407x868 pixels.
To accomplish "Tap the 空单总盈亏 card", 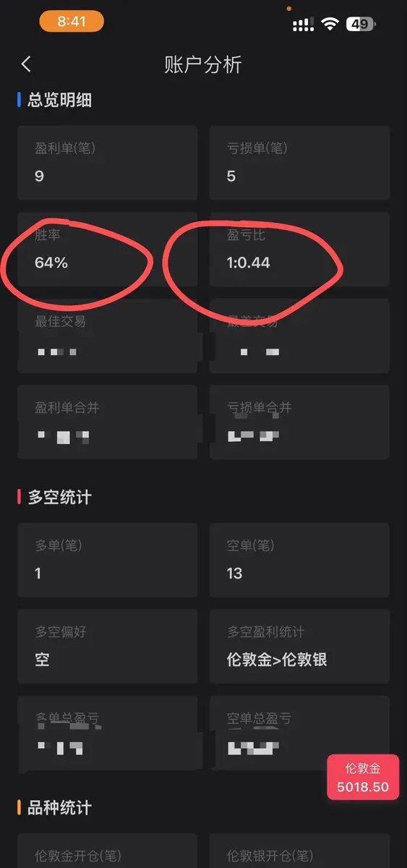I will coord(299,733).
